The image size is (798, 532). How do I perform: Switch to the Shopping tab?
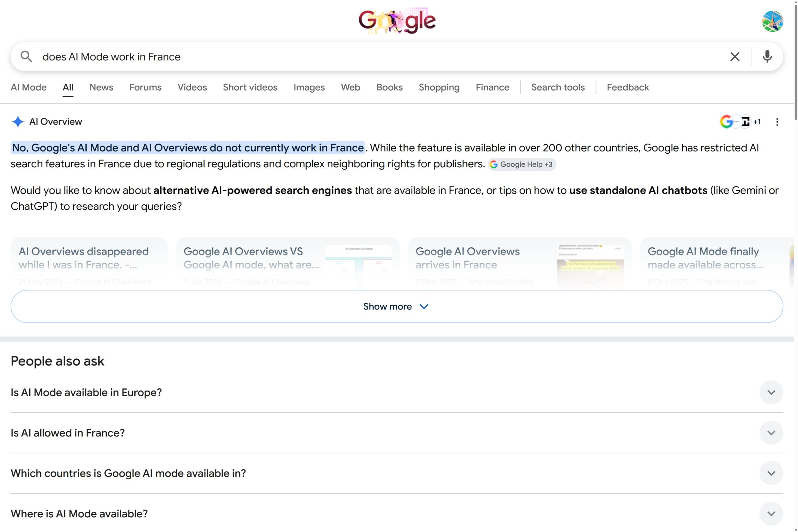point(439,87)
